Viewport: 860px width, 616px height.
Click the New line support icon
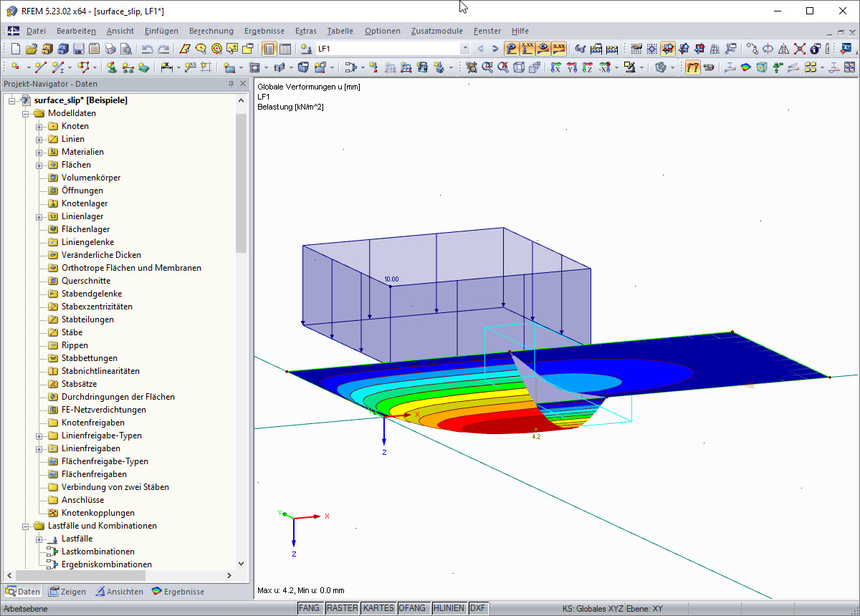128,67
